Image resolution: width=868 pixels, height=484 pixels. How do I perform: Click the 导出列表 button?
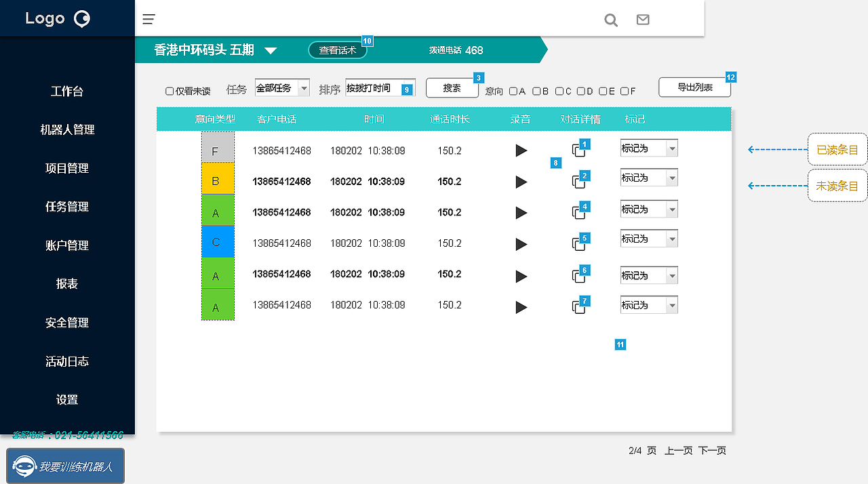(x=695, y=87)
